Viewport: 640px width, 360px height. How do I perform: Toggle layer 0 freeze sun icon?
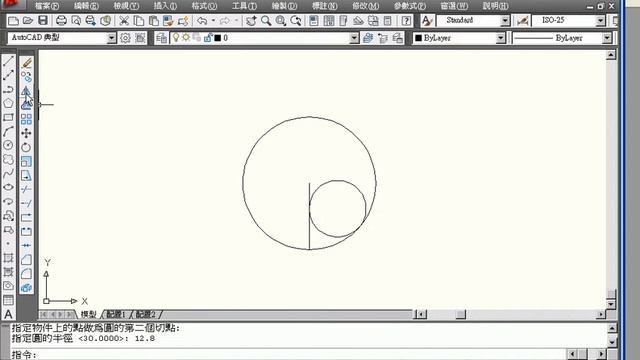tap(186, 38)
